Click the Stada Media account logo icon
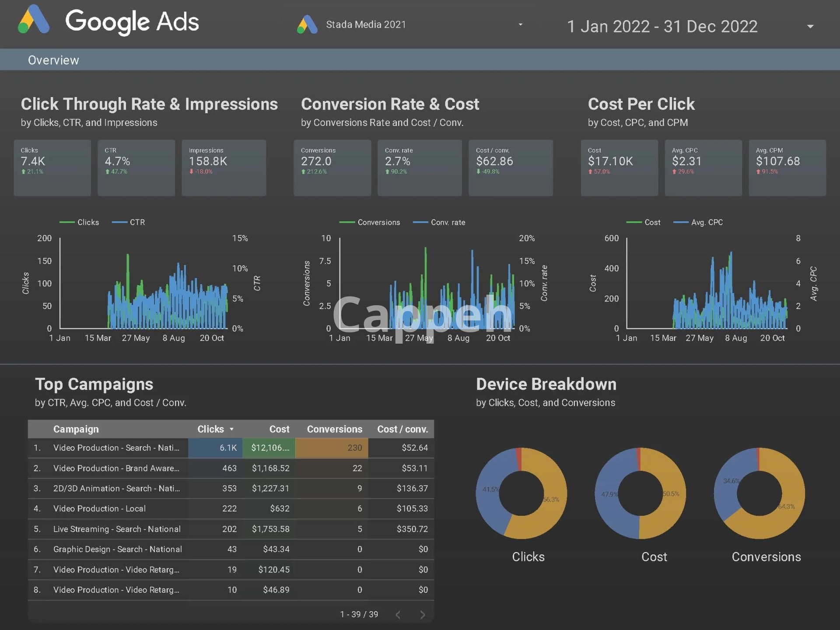The image size is (840, 630). (x=307, y=24)
